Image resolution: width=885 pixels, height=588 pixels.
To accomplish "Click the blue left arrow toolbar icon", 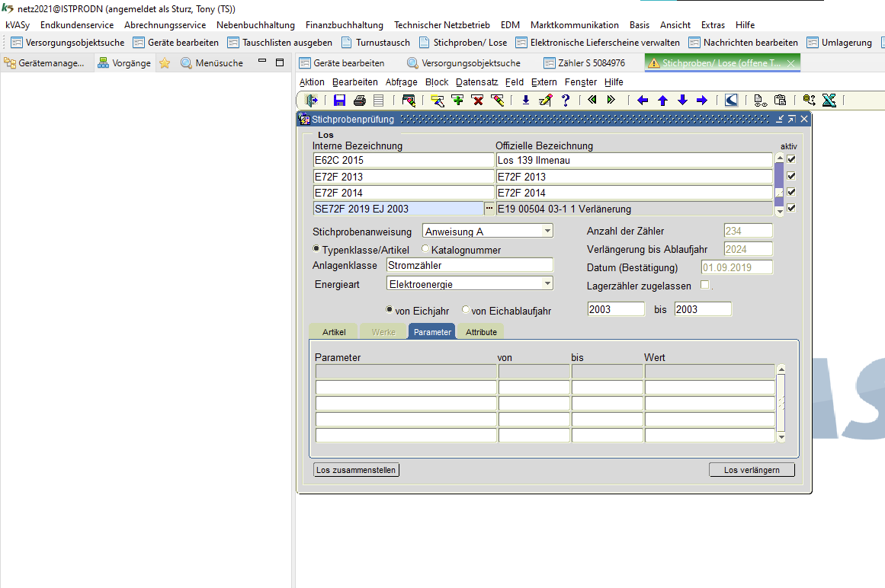I will [x=643, y=101].
